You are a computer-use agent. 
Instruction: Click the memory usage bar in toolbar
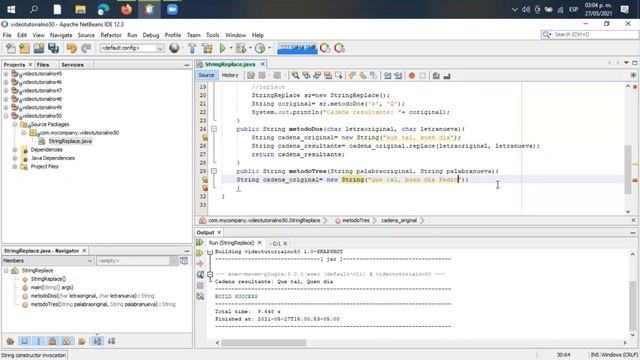(297, 48)
